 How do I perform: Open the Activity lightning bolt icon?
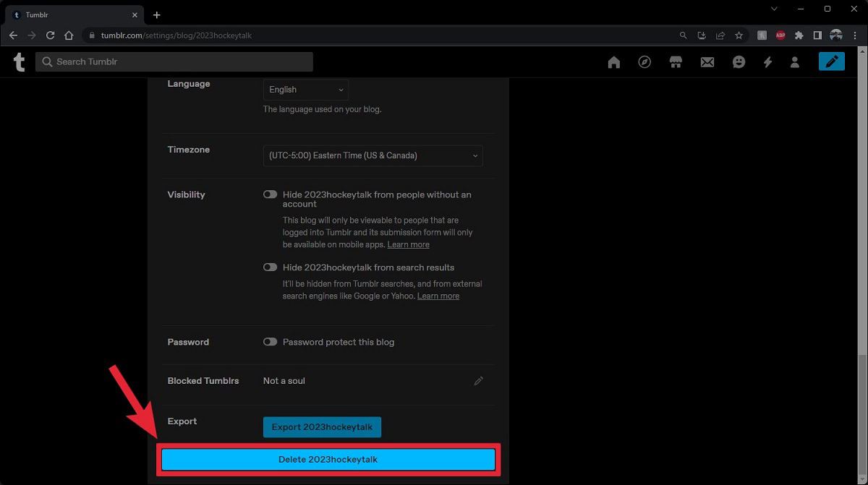coord(767,62)
